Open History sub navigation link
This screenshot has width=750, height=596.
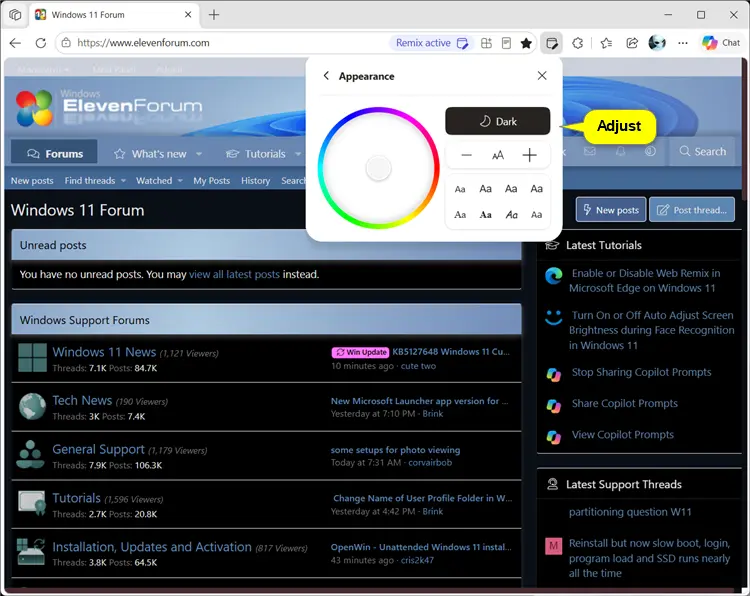[x=255, y=181]
